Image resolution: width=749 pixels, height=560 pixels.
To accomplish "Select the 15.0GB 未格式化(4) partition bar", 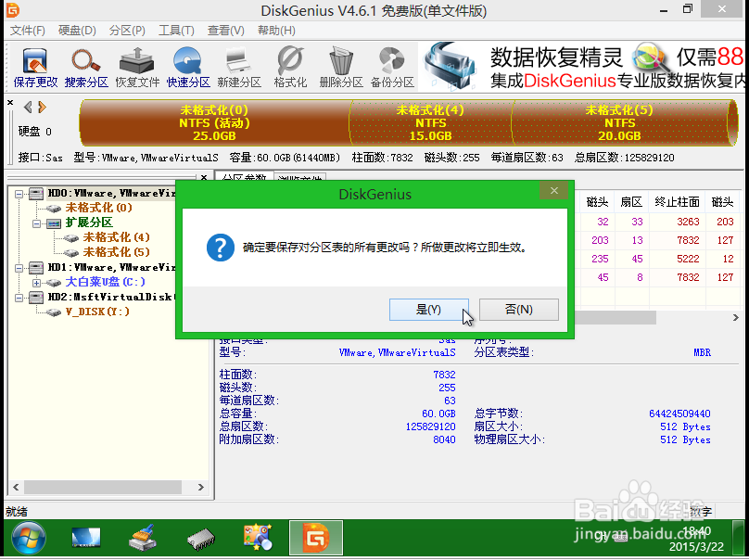I will (x=430, y=122).
